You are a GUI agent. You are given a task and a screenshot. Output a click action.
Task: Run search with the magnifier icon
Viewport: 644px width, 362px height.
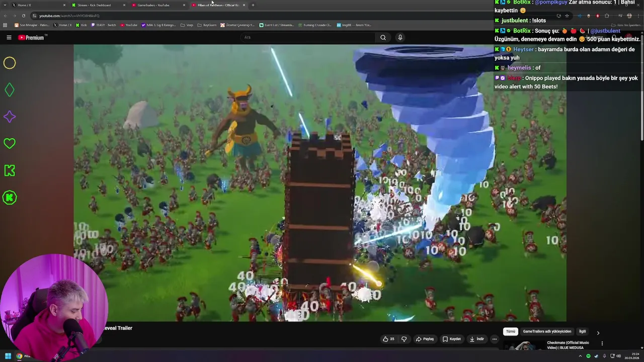click(x=383, y=37)
